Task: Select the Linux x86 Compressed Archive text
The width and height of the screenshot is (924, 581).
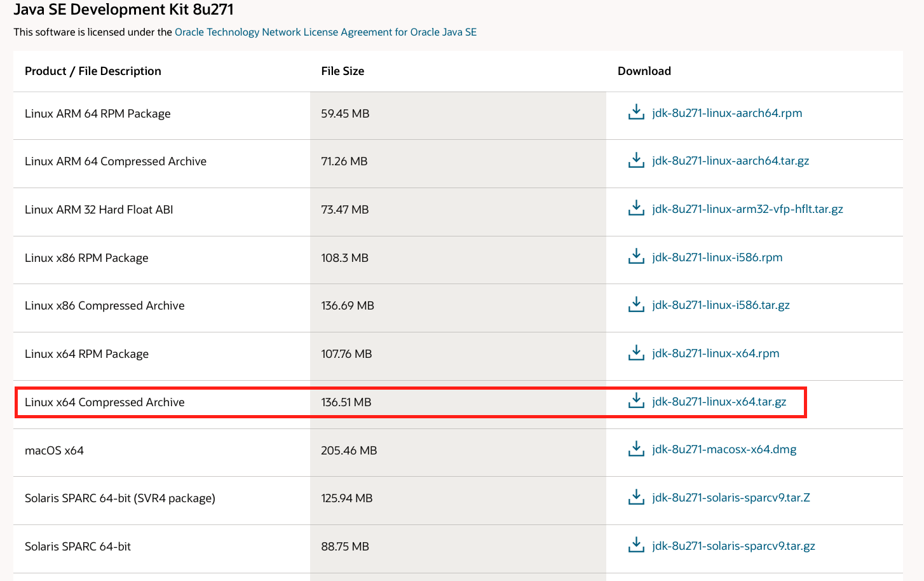Action: [x=105, y=306]
